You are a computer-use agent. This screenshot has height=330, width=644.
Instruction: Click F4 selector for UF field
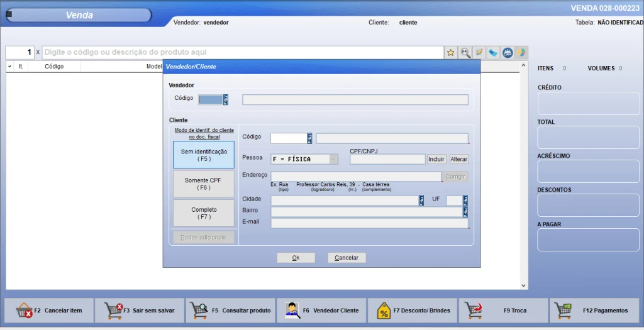pos(465,201)
